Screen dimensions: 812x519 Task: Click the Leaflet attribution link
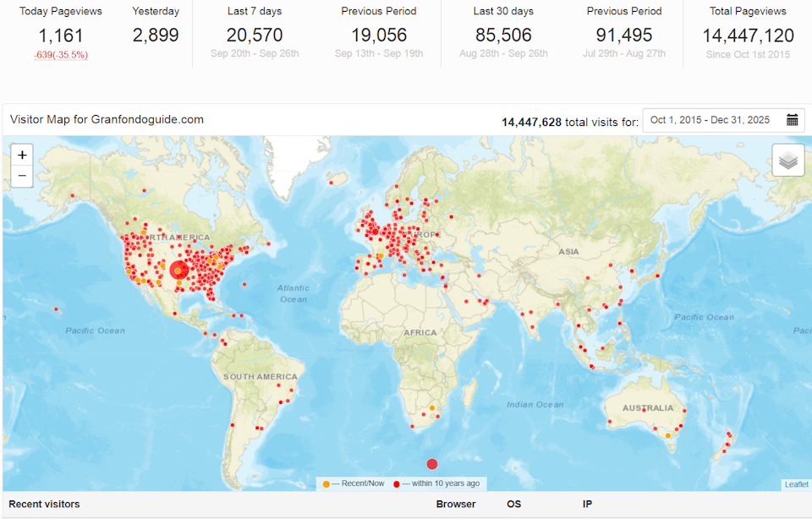pos(796,484)
